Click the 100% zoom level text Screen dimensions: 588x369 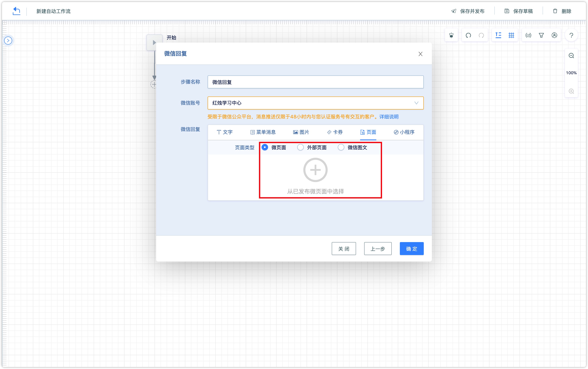pos(571,73)
